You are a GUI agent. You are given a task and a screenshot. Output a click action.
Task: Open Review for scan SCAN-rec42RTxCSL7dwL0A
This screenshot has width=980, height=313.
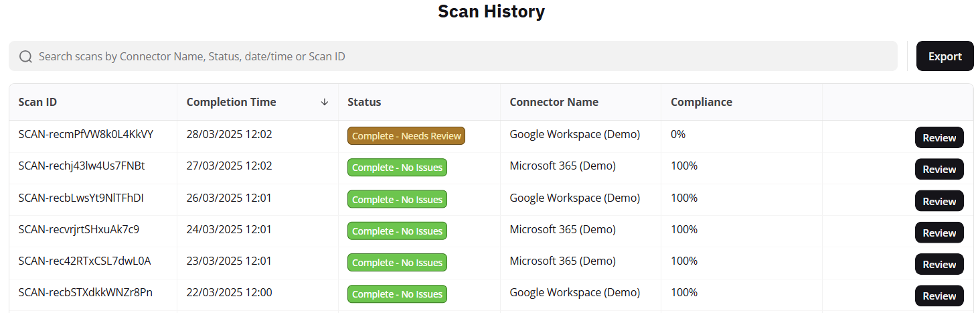coord(939,264)
